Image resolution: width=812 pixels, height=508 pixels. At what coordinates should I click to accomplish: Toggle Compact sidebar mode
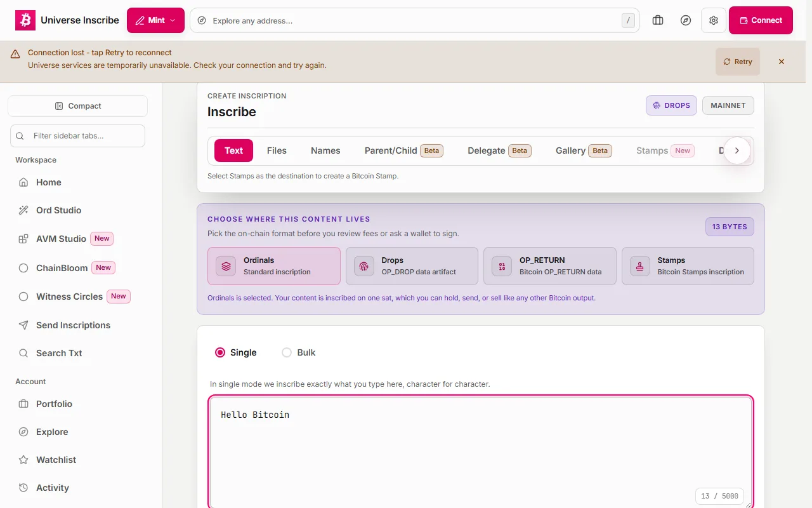(77, 106)
